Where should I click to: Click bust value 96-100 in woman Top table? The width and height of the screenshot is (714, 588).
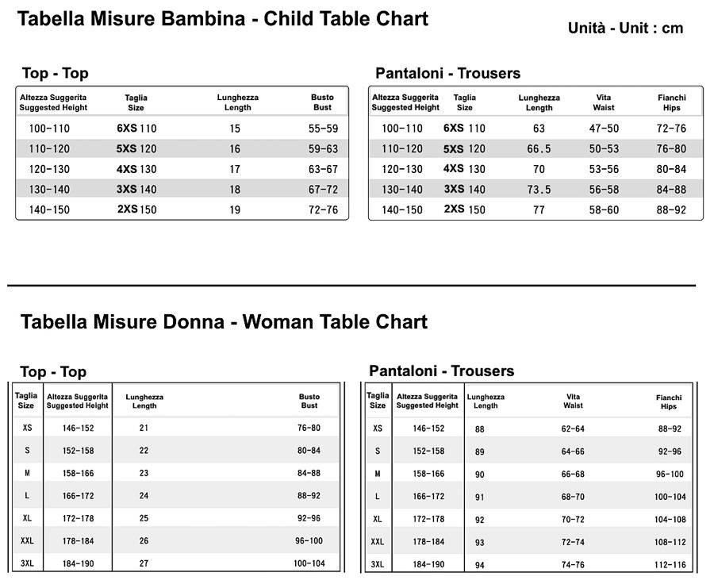[309, 540]
